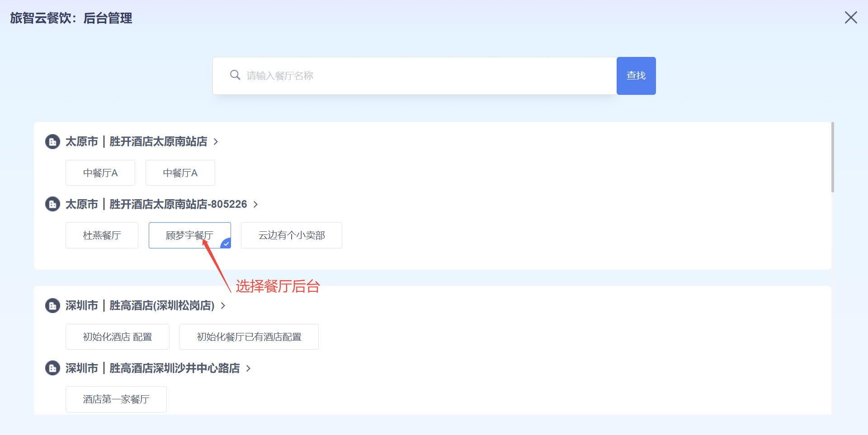The height and width of the screenshot is (435, 868).
Task: Click the 深圳市 | 胜高酒店深圳沙井中心路店 heading text
Action: (152, 368)
